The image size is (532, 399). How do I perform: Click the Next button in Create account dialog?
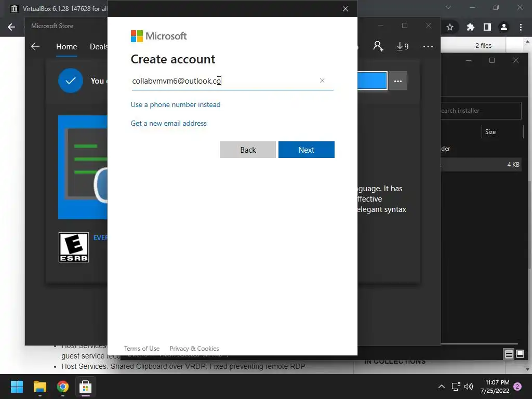click(x=307, y=150)
